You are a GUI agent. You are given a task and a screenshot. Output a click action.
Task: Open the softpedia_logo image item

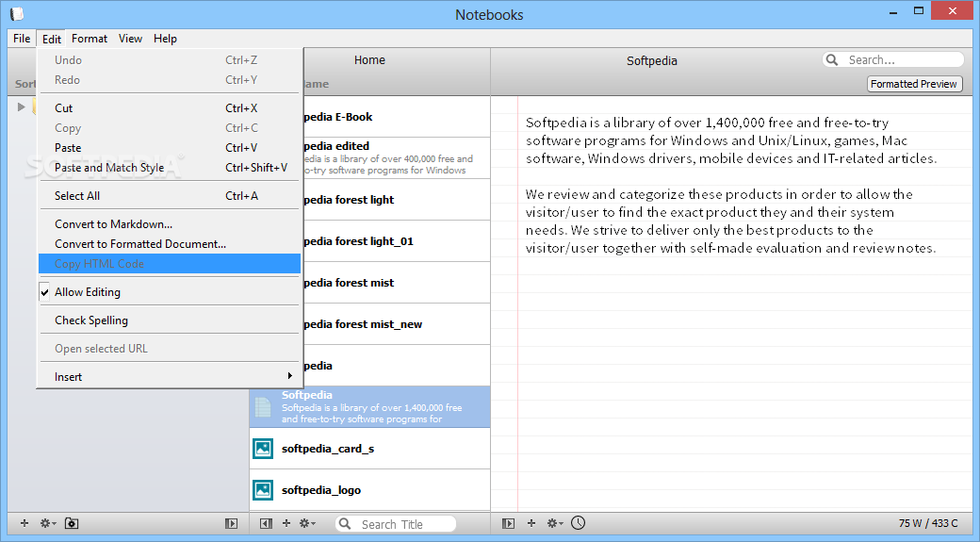click(x=370, y=490)
